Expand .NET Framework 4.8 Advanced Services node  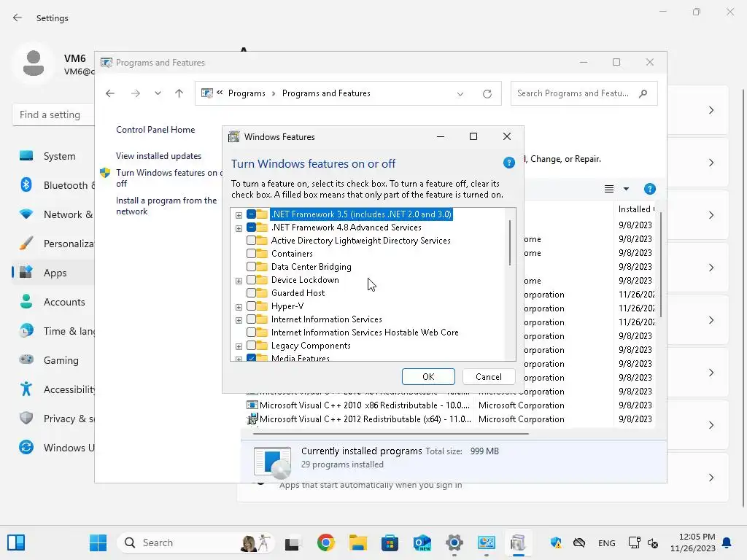pyautogui.click(x=239, y=228)
